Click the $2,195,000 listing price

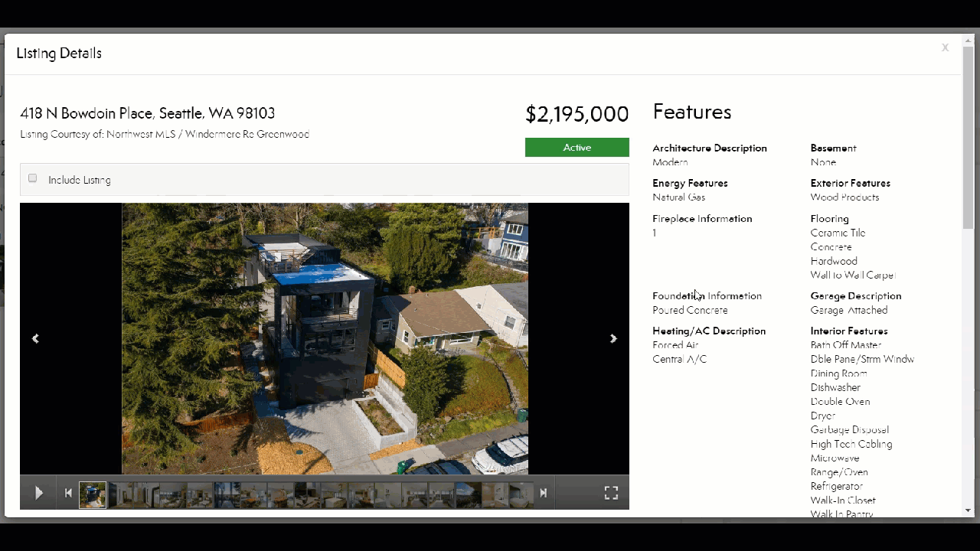click(x=577, y=114)
